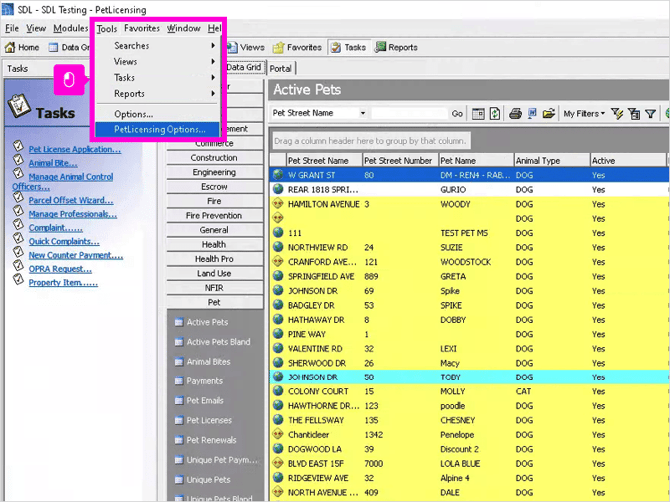Click the LOLA BLUE pet name cell

pyautogui.click(x=460, y=464)
